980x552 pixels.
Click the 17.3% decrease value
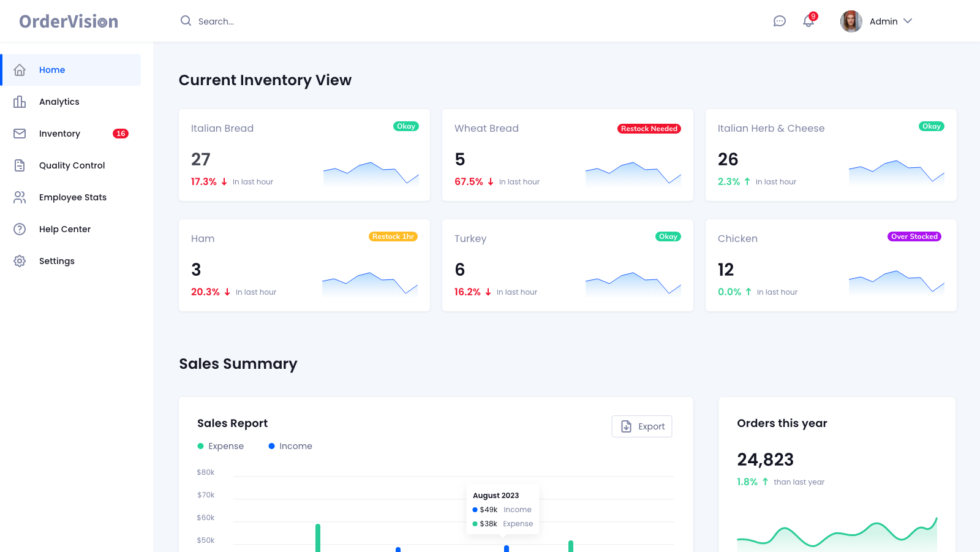pyautogui.click(x=204, y=181)
